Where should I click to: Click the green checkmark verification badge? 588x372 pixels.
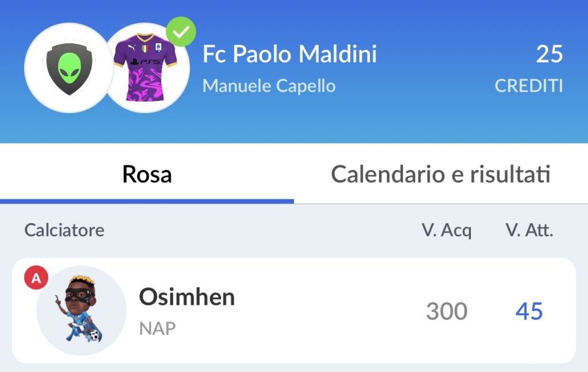tap(181, 32)
